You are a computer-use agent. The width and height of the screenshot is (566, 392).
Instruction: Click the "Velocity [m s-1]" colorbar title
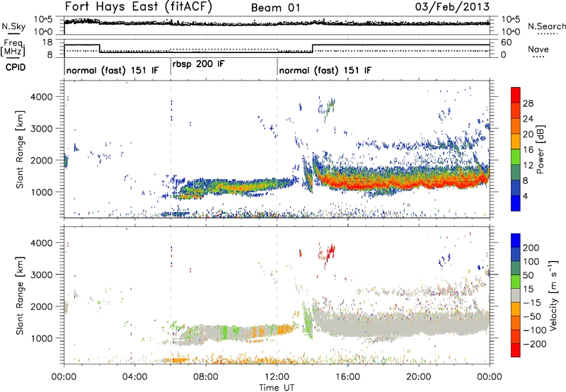[x=553, y=295]
